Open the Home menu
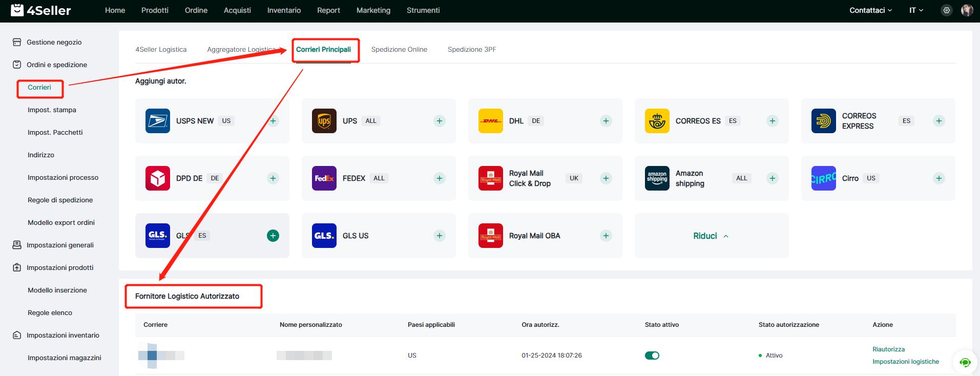The image size is (980, 376). tap(115, 10)
